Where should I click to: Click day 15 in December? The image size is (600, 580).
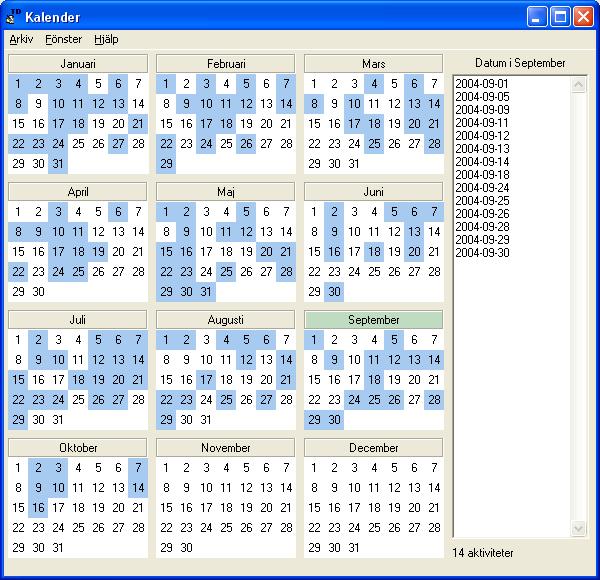tap(314, 508)
